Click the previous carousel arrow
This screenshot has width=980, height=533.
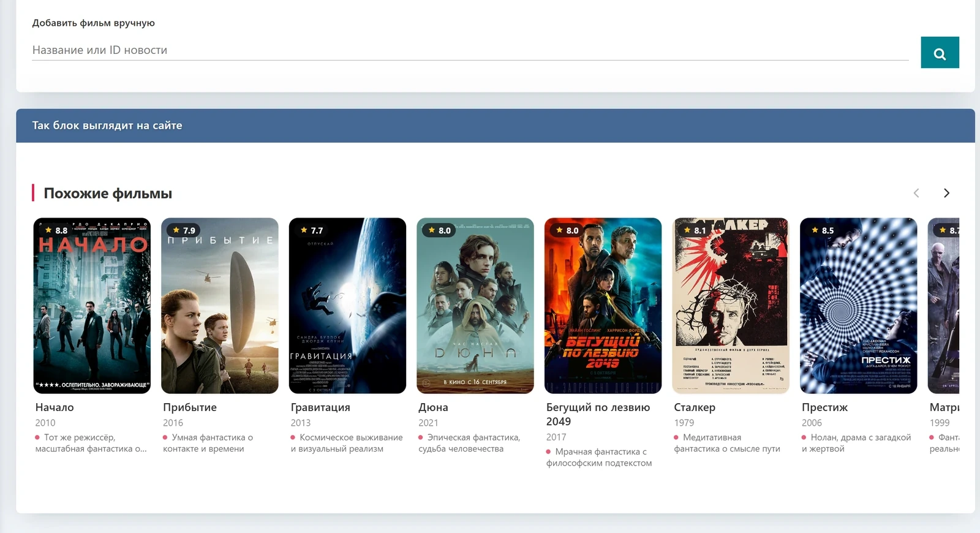coord(916,193)
